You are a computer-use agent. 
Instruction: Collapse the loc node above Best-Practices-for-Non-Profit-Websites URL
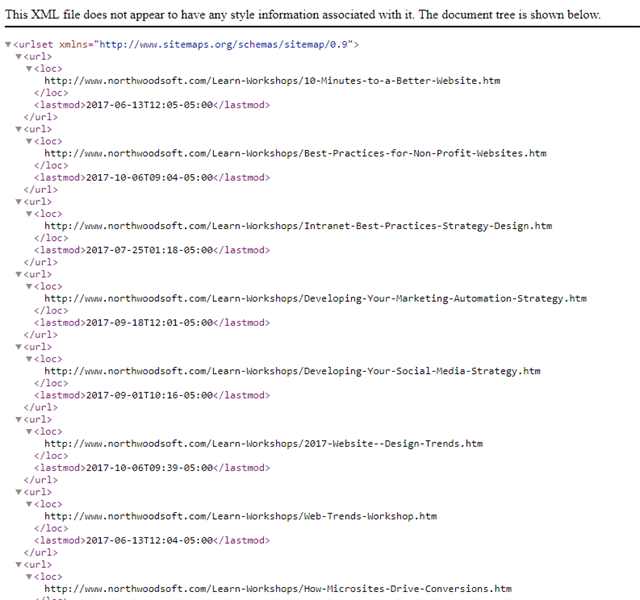tap(29, 141)
